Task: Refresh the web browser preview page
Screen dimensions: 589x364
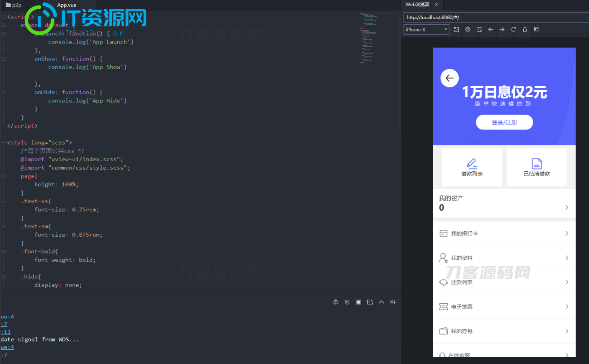Action: pyautogui.click(x=514, y=29)
